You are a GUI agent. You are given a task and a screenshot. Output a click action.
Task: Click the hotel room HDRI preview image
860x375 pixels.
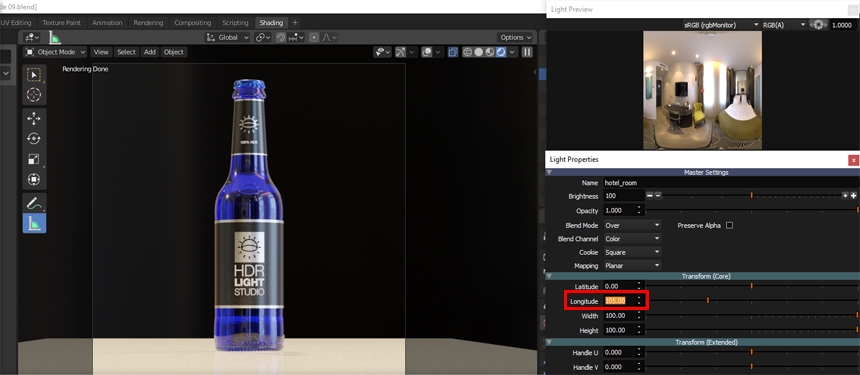[703, 90]
